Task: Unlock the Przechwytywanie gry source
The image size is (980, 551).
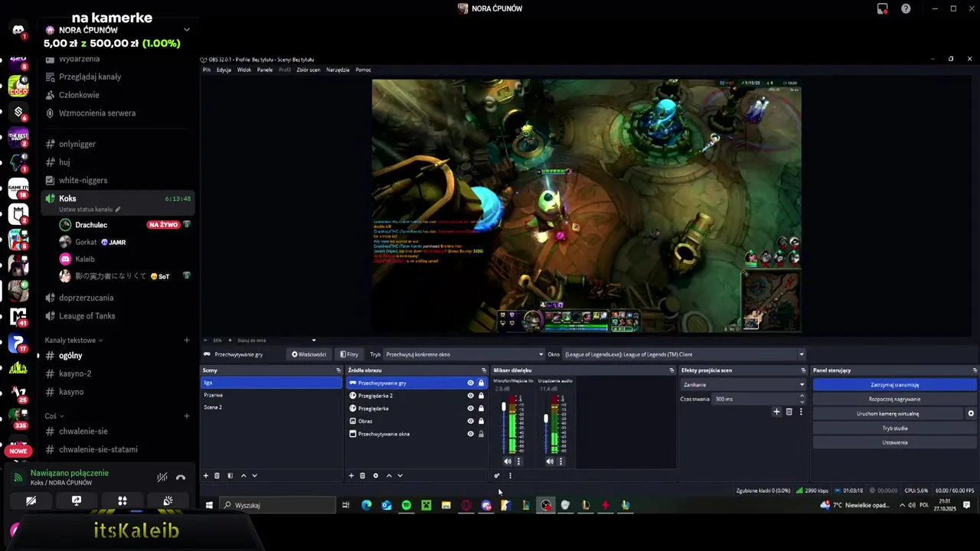Action: click(481, 383)
